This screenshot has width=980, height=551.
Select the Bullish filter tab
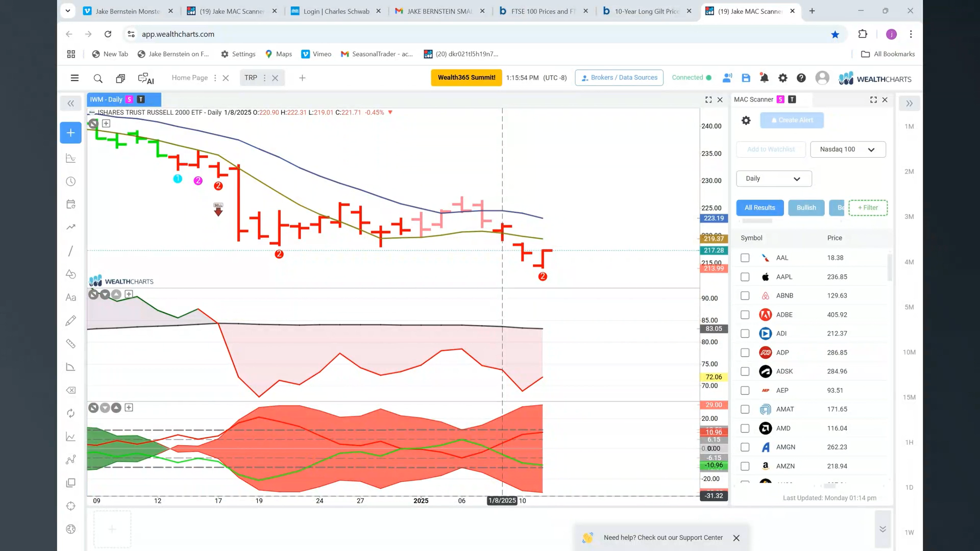[806, 208]
